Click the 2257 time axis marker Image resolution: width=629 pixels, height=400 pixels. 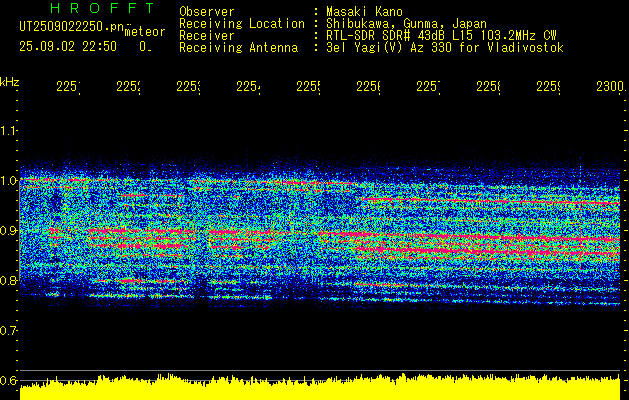point(428,87)
